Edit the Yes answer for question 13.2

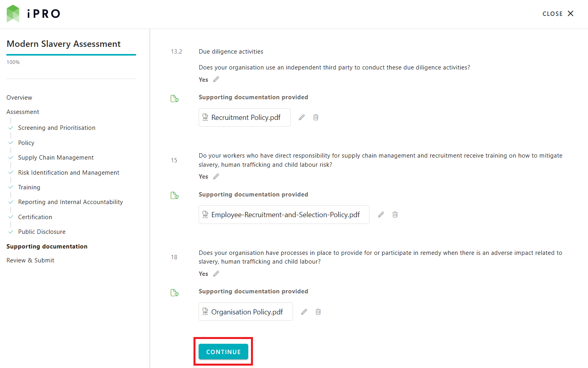pos(216,79)
